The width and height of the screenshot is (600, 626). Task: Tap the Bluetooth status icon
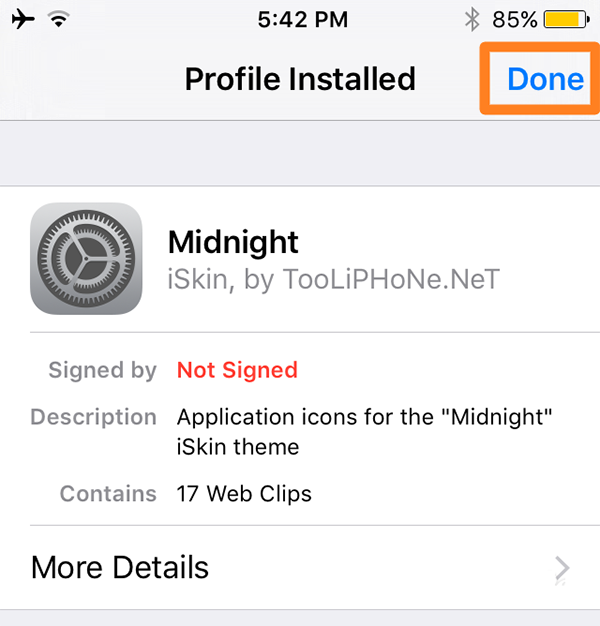pos(472,19)
